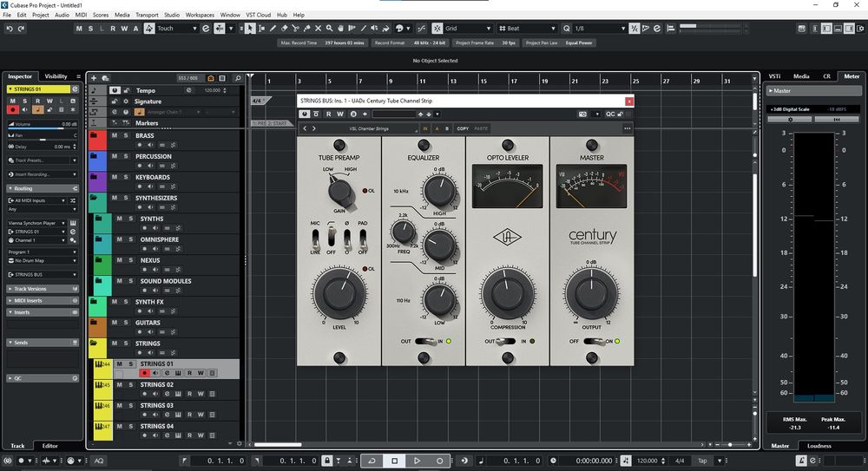This screenshot has height=471, width=868.
Task: Click the punch lock icon in transport
Action: click(327, 461)
